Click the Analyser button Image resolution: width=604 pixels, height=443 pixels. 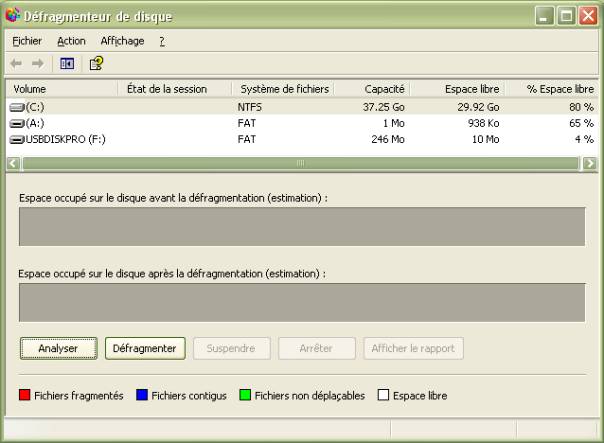(x=59, y=348)
